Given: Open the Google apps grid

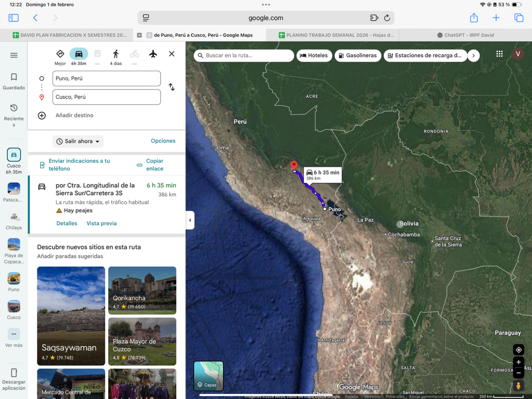Looking at the screenshot, I should click(499, 54).
